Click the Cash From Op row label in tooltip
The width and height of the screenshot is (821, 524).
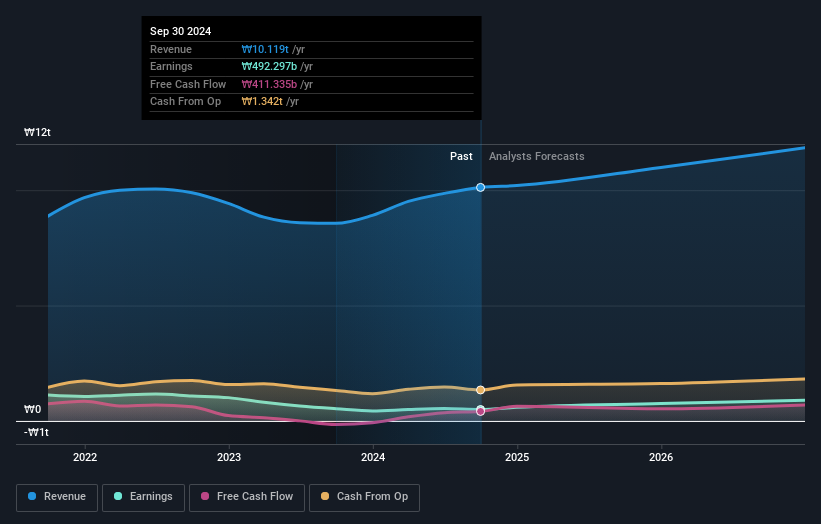coord(185,102)
